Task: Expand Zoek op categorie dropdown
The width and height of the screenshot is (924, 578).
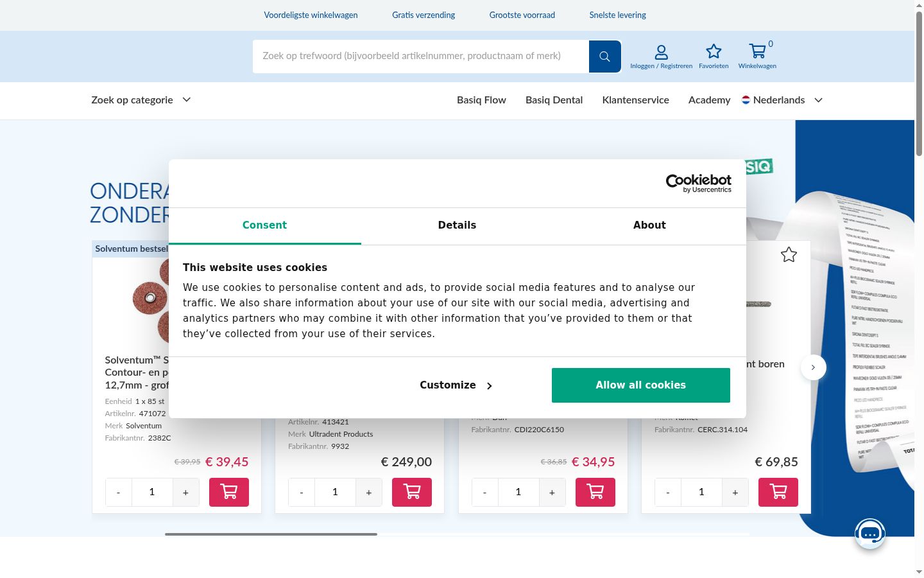Action: coord(141,100)
